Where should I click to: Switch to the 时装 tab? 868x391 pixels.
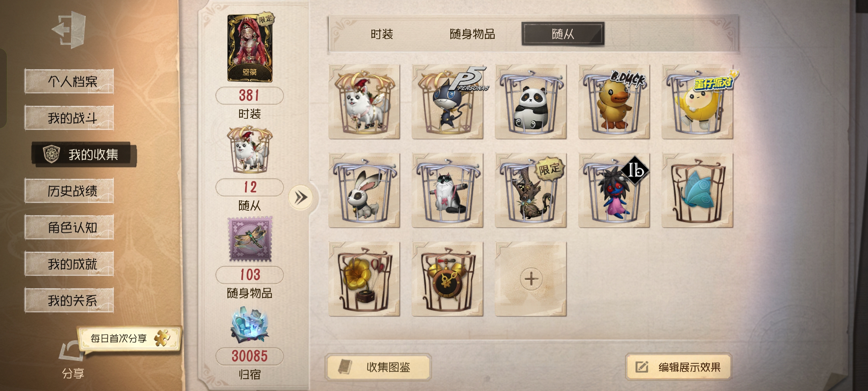pos(382,34)
